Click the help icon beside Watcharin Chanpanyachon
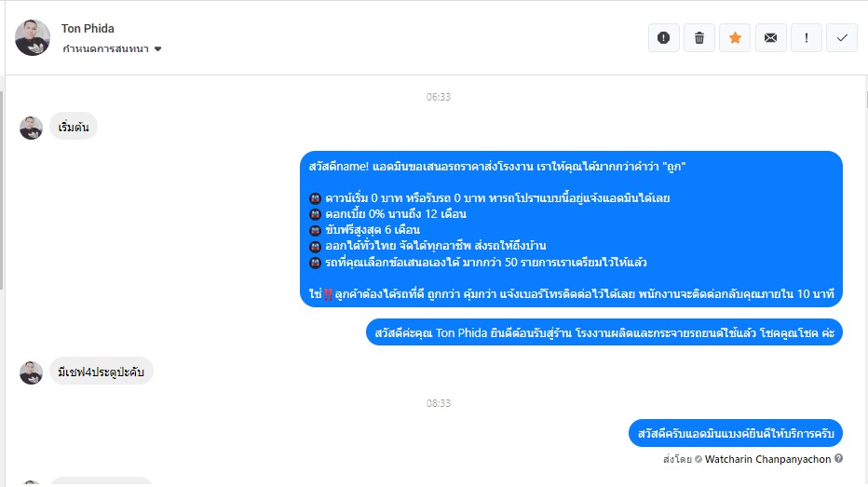This screenshot has width=868, height=487. (x=838, y=458)
